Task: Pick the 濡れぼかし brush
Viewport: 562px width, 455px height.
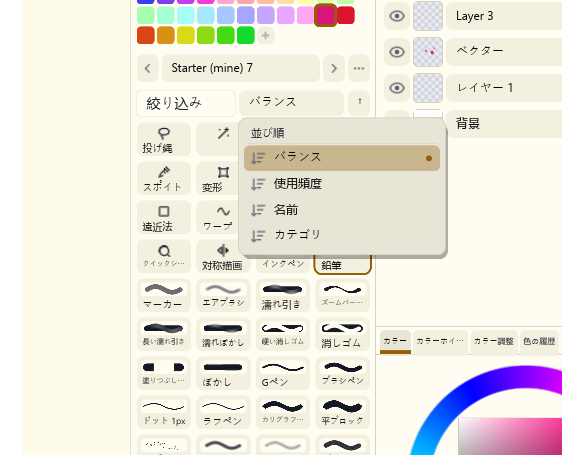Action: click(223, 335)
